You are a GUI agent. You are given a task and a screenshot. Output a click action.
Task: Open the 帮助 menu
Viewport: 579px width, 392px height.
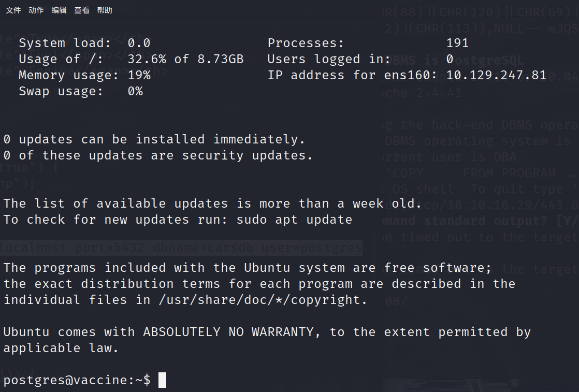point(105,10)
